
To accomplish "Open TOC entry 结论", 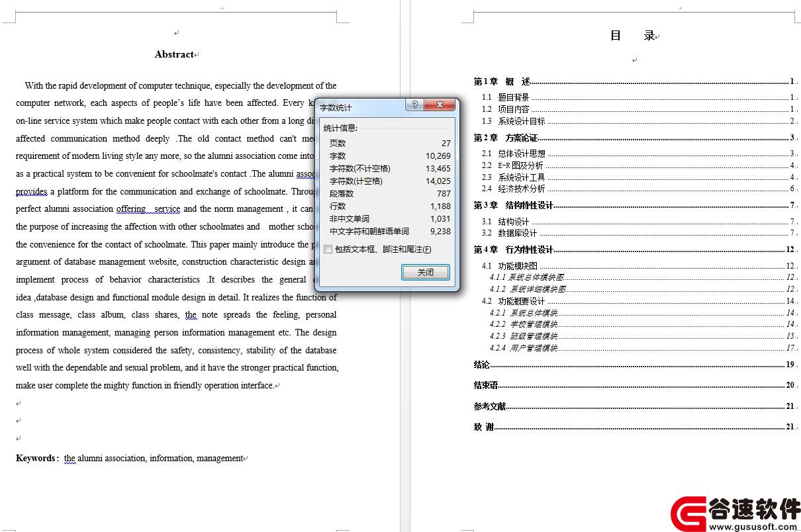I will click(634, 365).
